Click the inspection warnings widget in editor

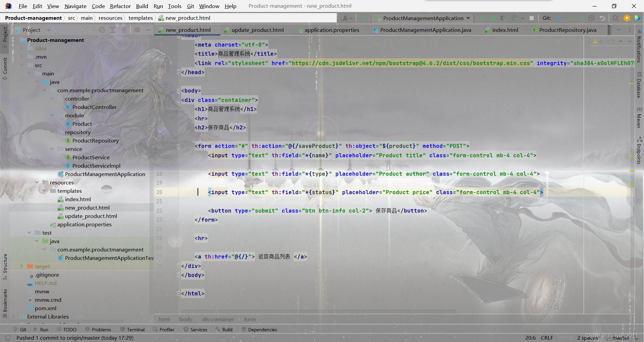pyautogui.click(x=603, y=41)
